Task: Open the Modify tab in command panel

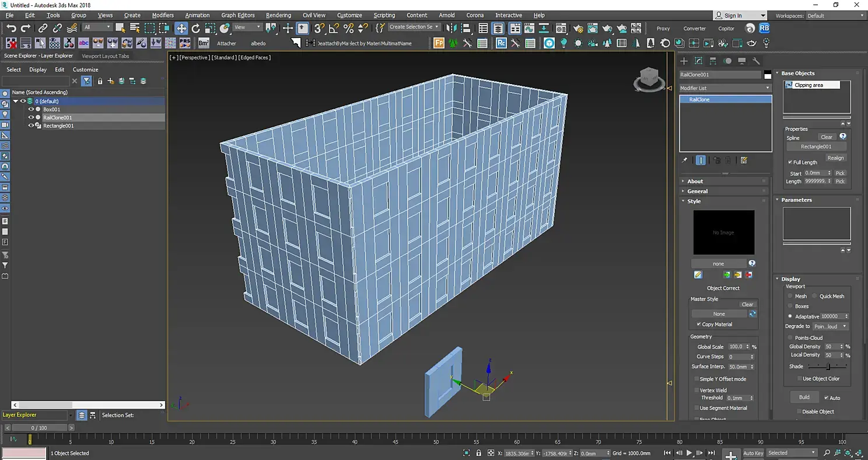Action: [698, 61]
